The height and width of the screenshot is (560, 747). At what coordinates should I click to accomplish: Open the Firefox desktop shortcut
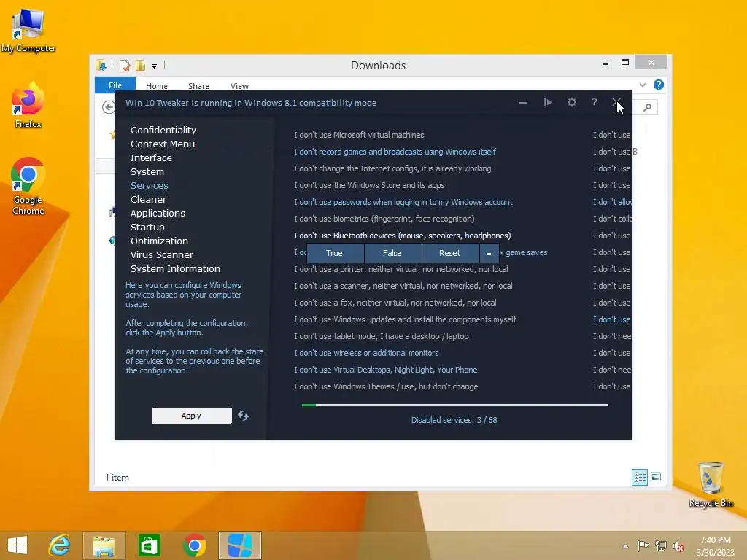[28, 106]
